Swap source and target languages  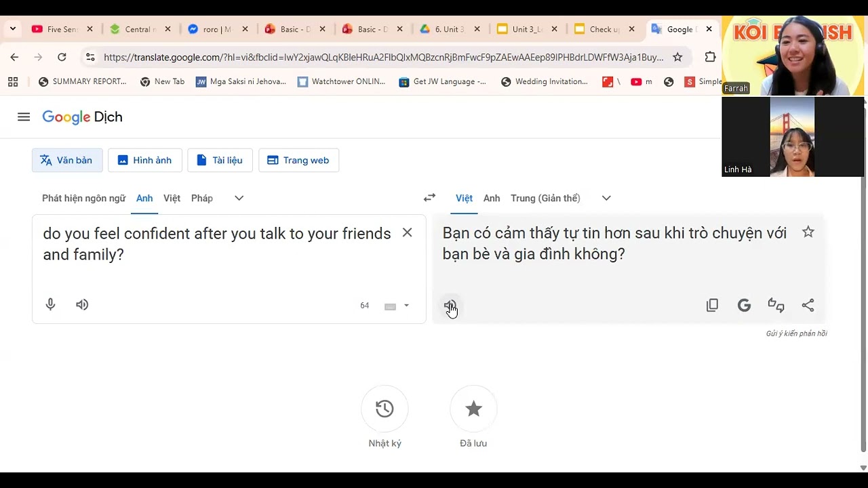[429, 198]
